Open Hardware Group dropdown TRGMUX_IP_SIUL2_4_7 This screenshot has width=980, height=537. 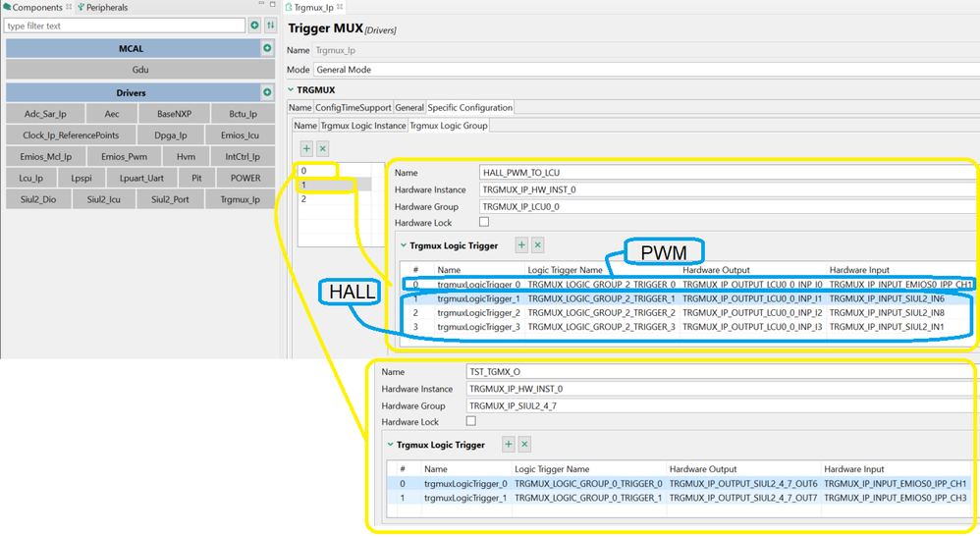tap(722, 405)
